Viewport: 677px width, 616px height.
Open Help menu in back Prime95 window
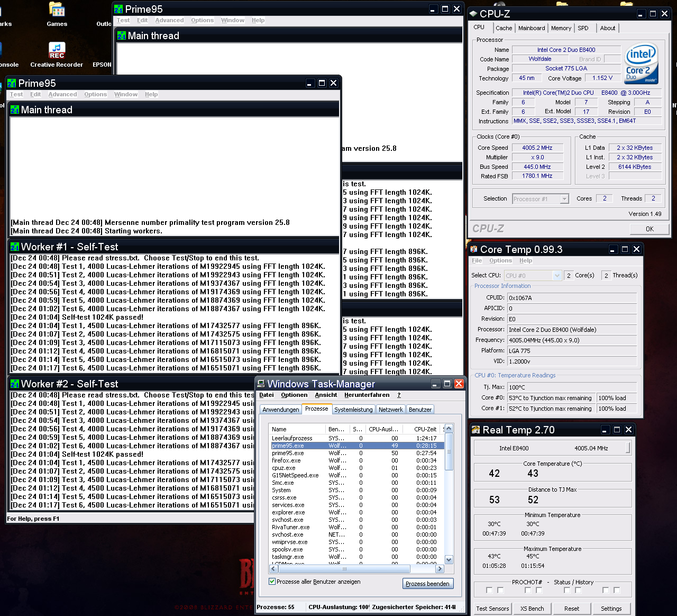coord(258,20)
